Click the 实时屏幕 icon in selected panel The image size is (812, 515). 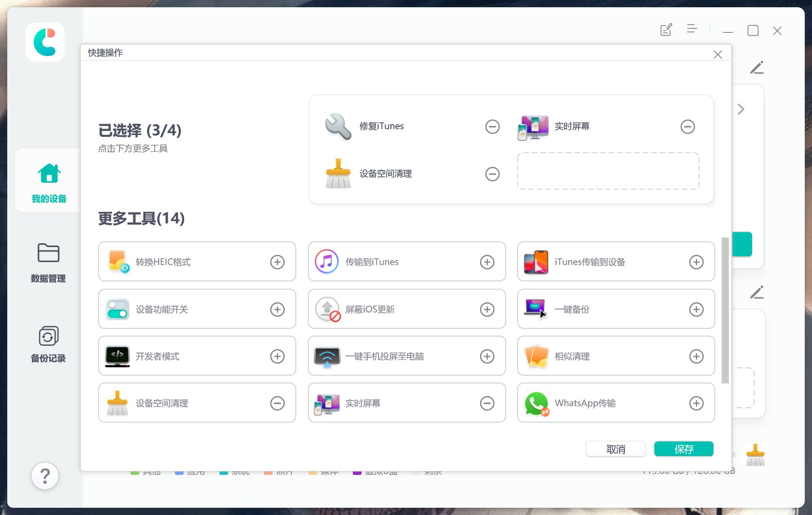pyautogui.click(x=533, y=128)
